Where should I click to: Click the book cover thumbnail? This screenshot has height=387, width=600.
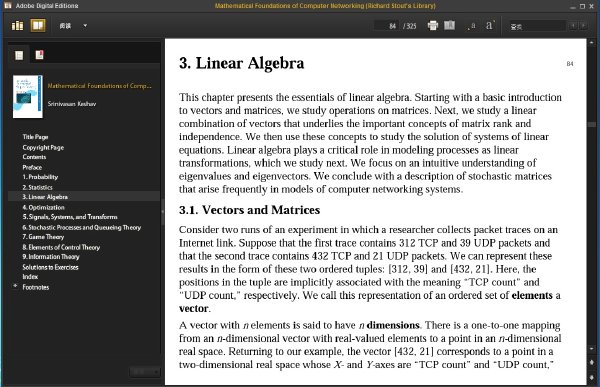click(28, 96)
